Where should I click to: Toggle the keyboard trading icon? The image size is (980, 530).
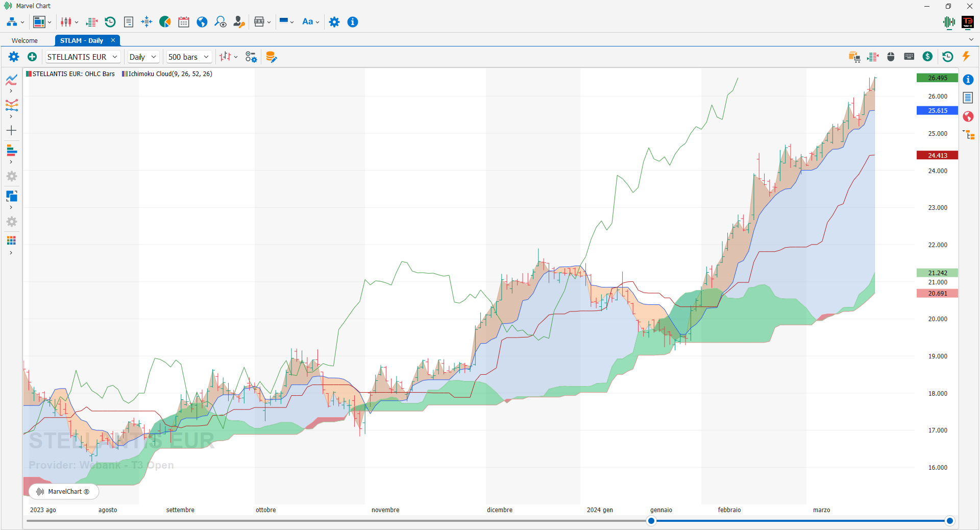pos(909,57)
